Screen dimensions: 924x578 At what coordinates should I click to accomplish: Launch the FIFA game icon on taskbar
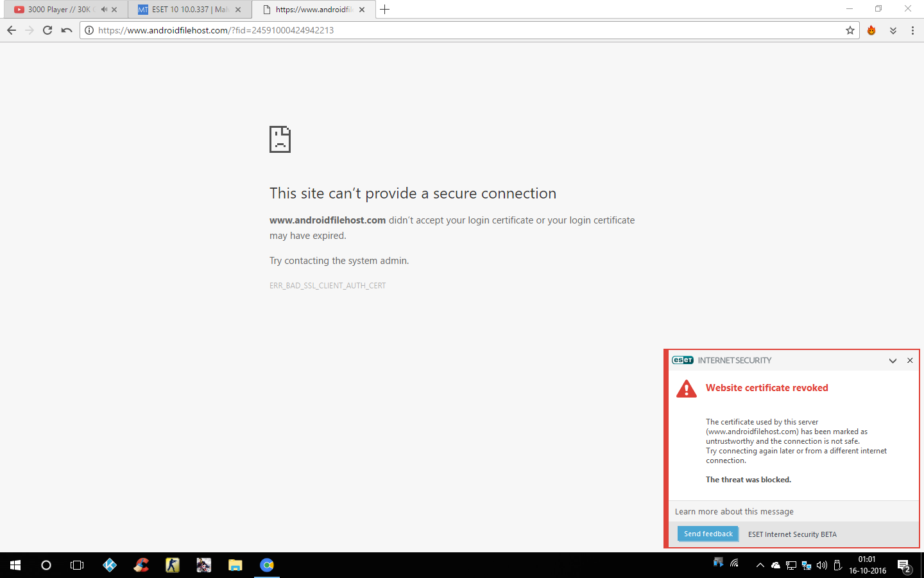point(204,565)
